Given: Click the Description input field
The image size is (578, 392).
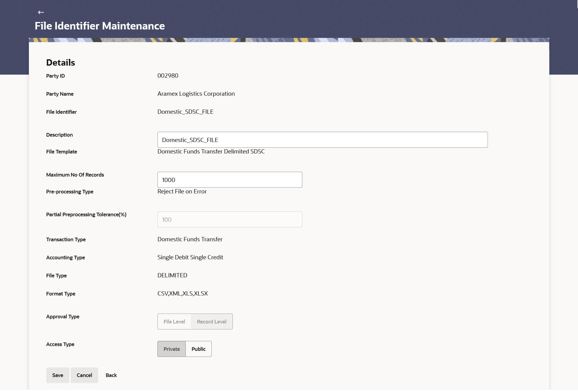Looking at the screenshot, I should (322, 140).
